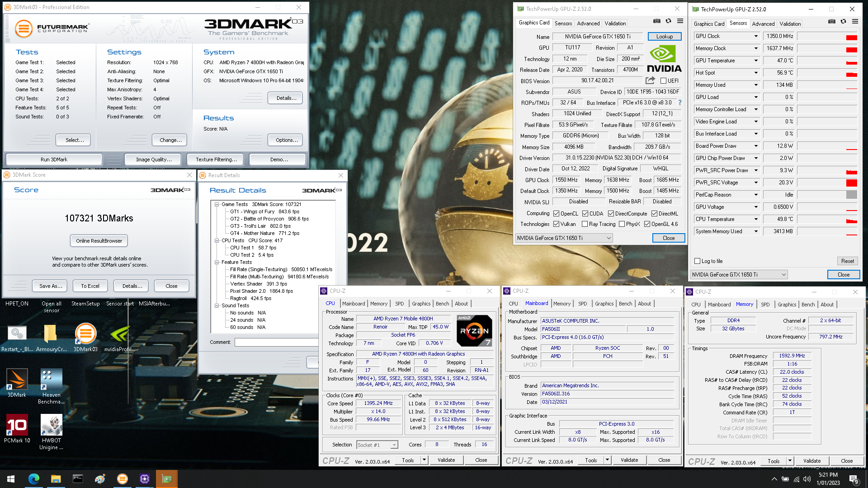Open notification center in system tray
Image resolution: width=868 pixels, height=488 pixels.
(x=854, y=479)
